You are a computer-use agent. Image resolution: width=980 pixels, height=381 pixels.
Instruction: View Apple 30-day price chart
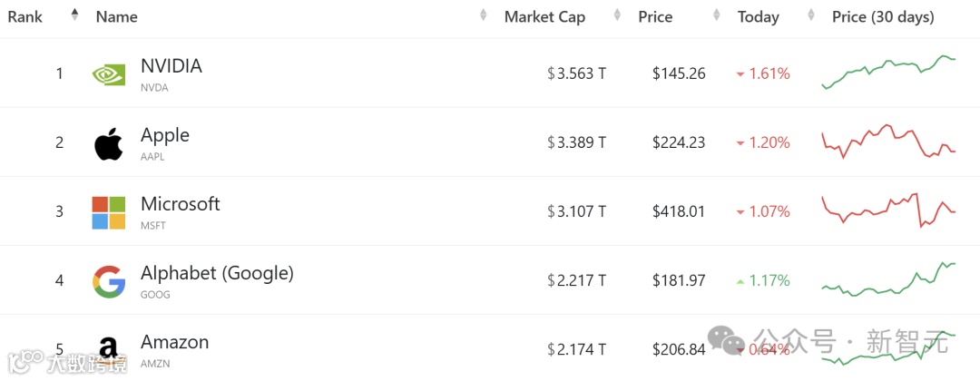(x=888, y=142)
